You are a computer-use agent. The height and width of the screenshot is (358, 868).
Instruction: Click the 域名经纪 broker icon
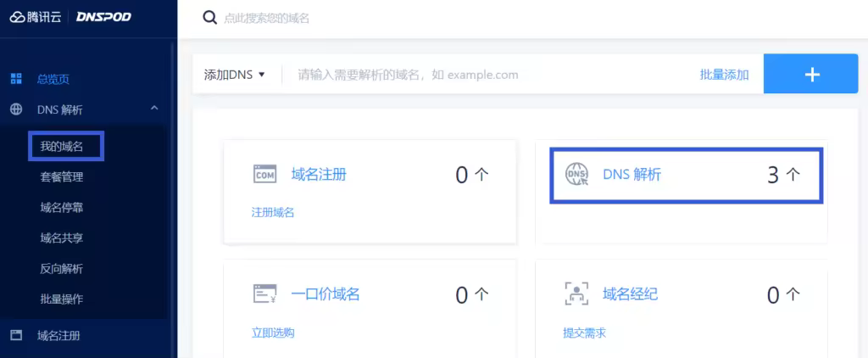[x=576, y=294]
